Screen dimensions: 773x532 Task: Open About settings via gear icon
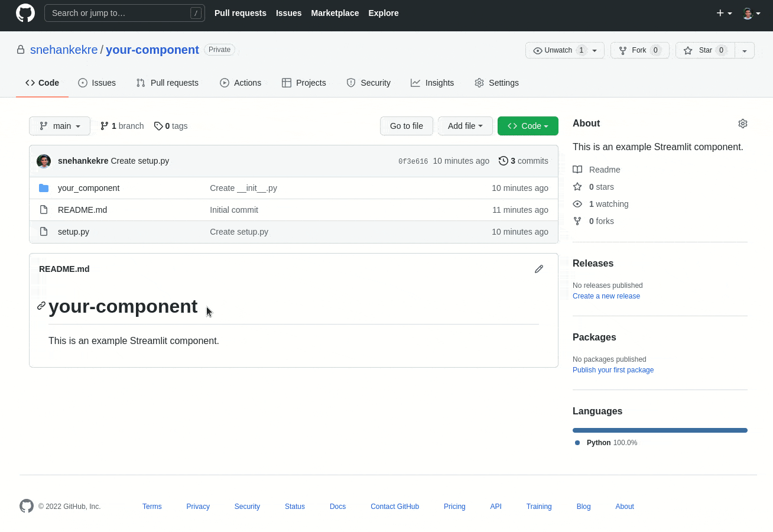[742, 124]
